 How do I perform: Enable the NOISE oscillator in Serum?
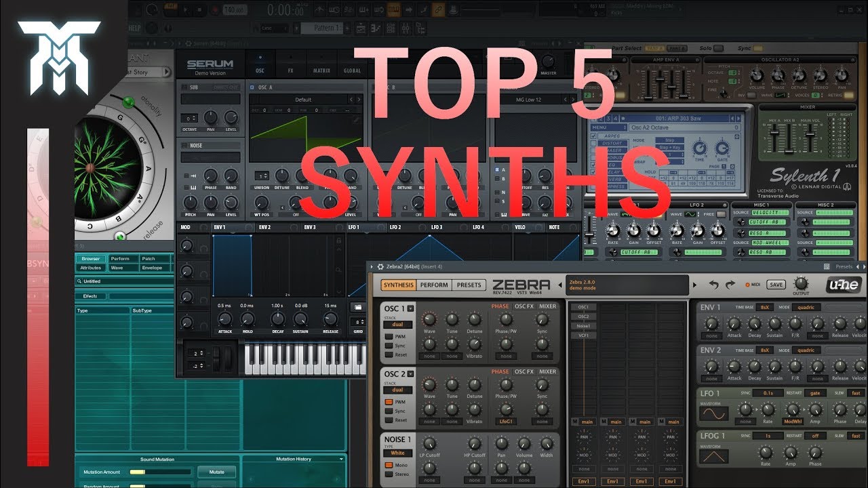(x=185, y=145)
